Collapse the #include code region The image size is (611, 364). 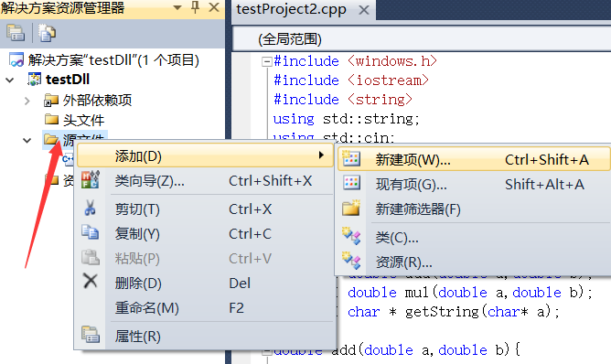pos(266,61)
